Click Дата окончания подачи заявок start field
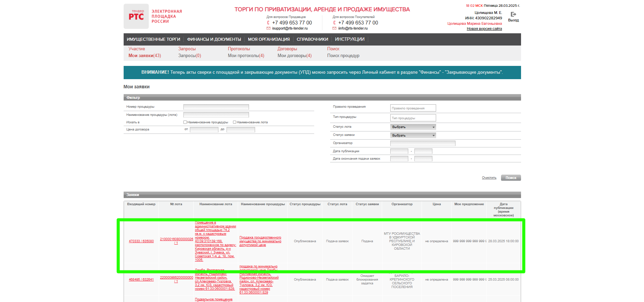 [399, 159]
